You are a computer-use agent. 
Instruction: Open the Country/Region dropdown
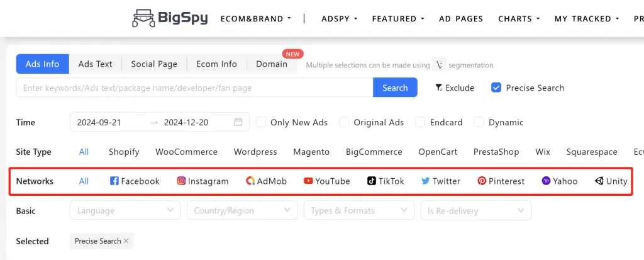click(241, 210)
